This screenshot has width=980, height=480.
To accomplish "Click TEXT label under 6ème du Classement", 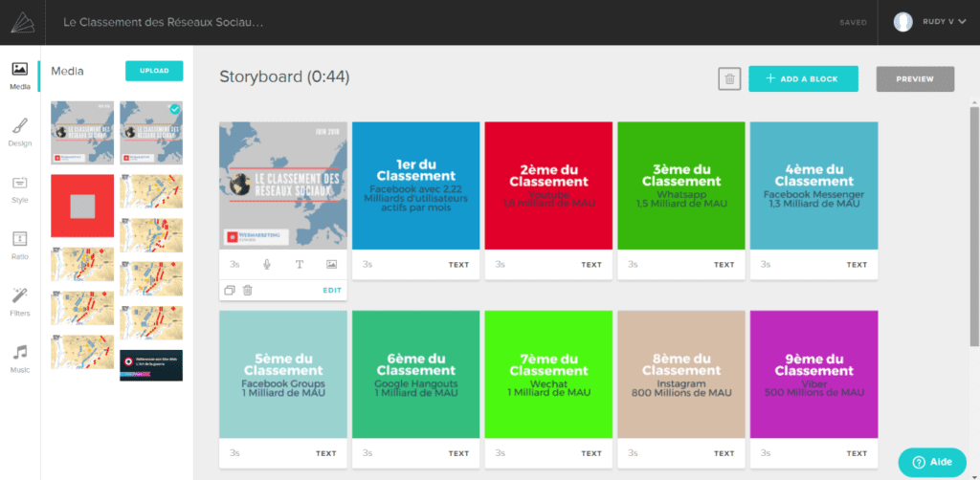I will coord(458,454).
